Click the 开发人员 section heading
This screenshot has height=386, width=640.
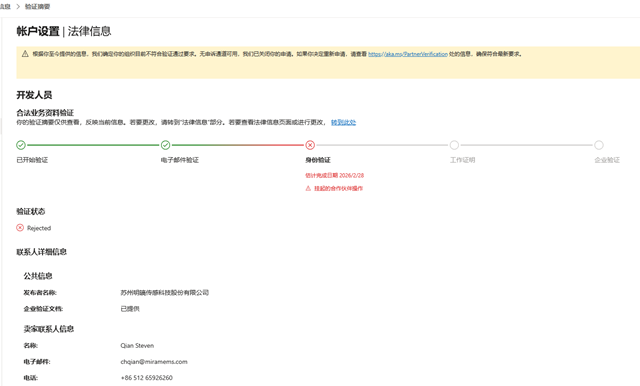point(34,95)
